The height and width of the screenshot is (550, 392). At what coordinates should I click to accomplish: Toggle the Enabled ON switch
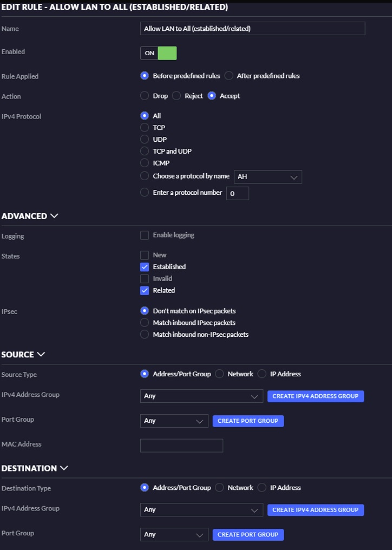(x=158, y=53)
